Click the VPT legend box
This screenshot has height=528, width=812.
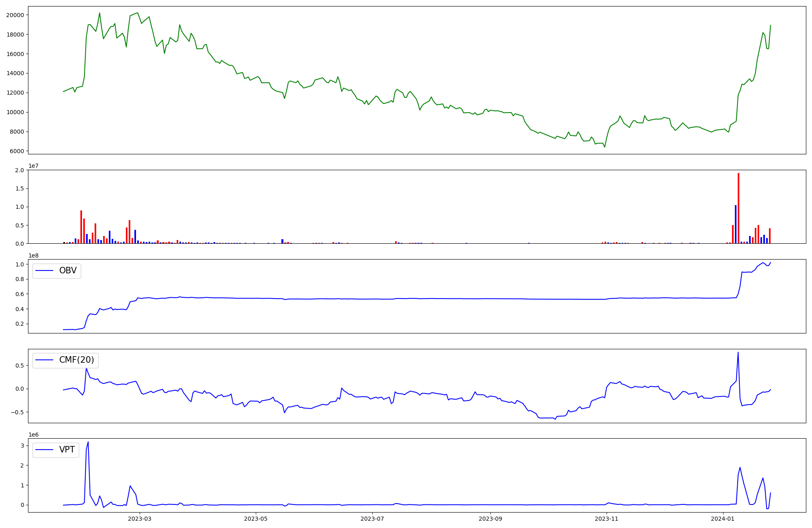click(56, 450)
